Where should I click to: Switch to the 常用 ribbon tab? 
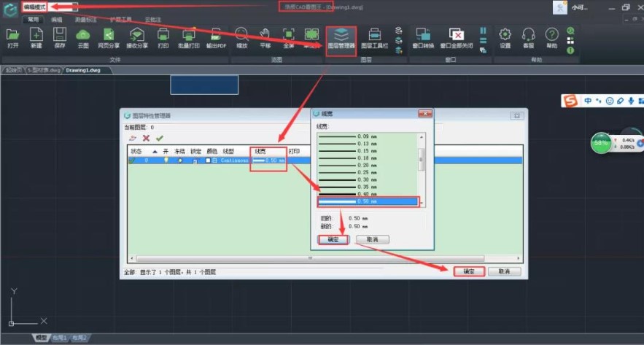pyautogui.click(x=34, y=19)
